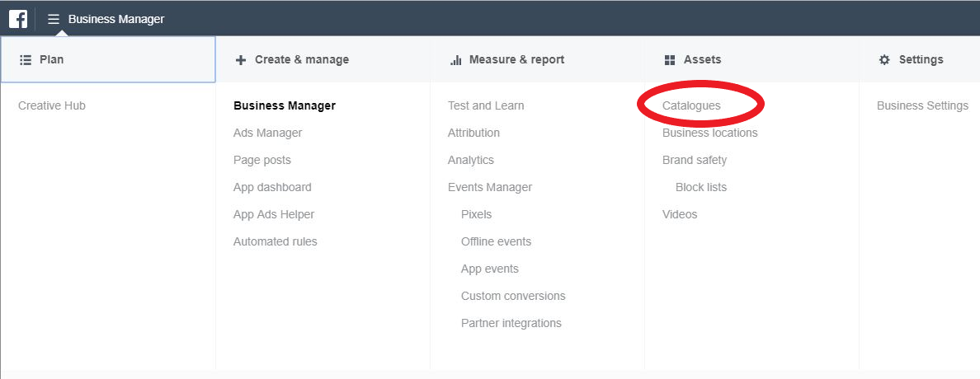
Task: Select Block lists under Brand safety
Action: [x=701, y=187]
